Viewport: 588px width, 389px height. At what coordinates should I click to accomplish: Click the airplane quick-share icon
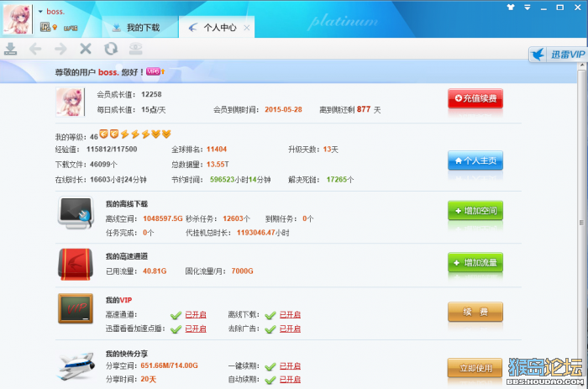point(77,365)
